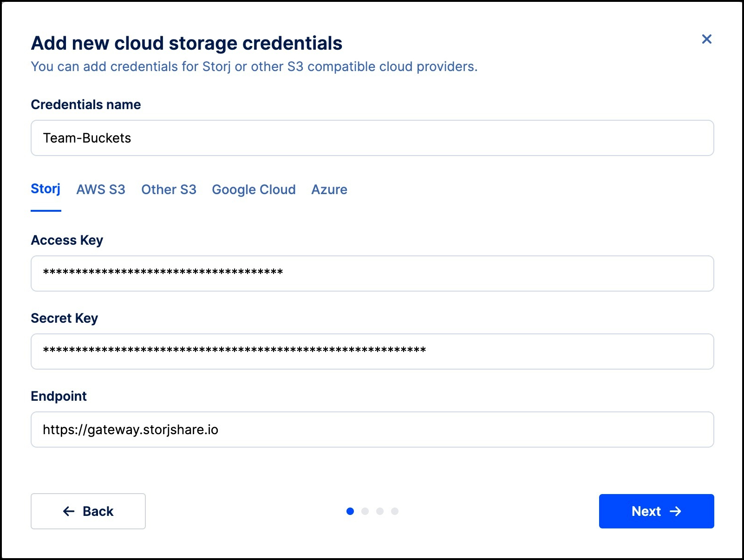
Task: Choose the Google Cloud tab
Action: (x=254, y=189)
